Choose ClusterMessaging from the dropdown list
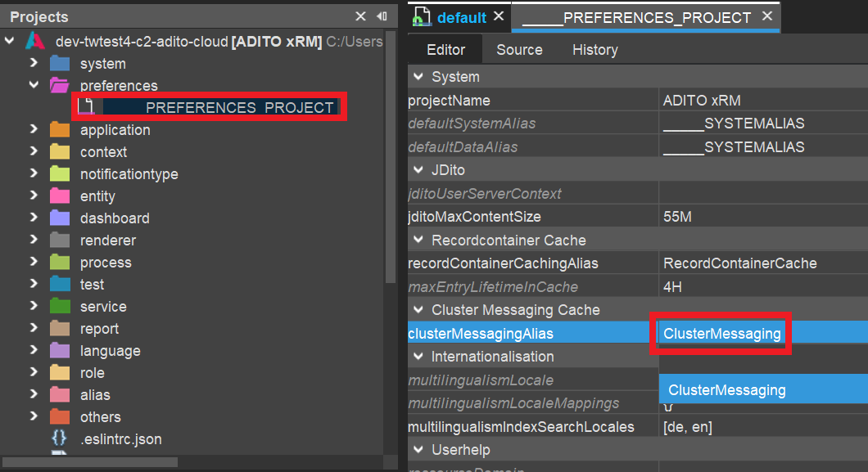The width and height of the screenshot is (868, 472). pyautogui.click(x=727, y=391)
